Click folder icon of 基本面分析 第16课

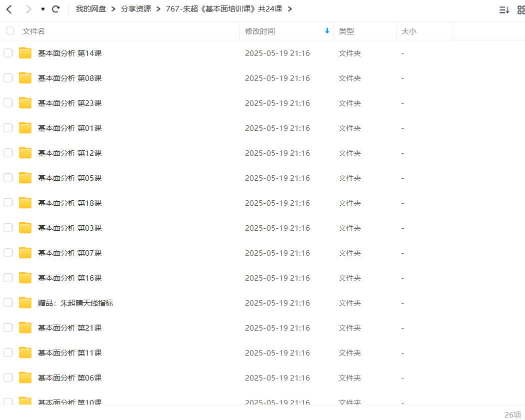pyautogui.click(x=25, y=278)
